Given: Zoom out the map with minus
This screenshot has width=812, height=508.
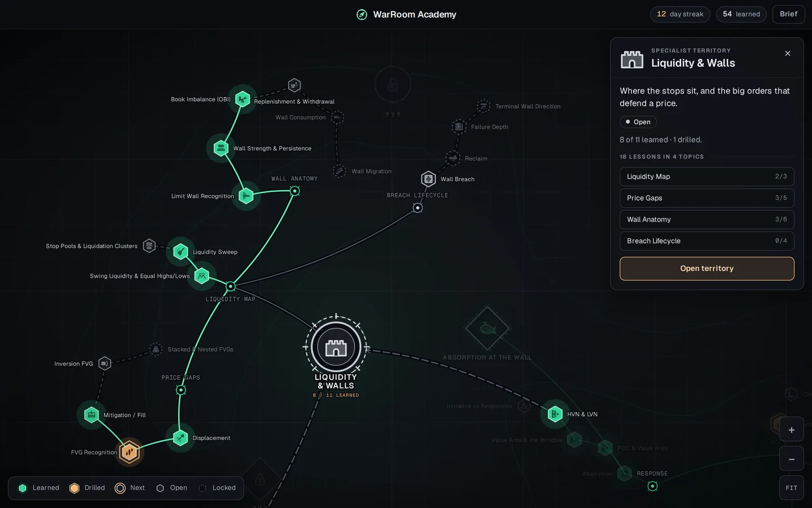Looking at the screenshot, I should 792,459.
